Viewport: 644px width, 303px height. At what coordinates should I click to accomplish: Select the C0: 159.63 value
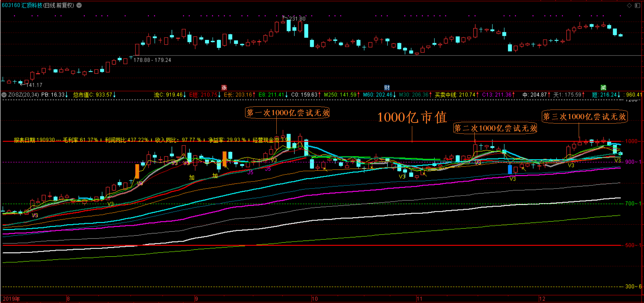coord(306,95)
